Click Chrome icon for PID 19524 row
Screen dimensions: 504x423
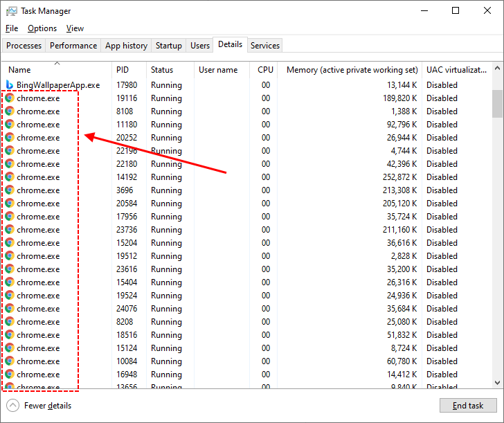click(10, 296)
